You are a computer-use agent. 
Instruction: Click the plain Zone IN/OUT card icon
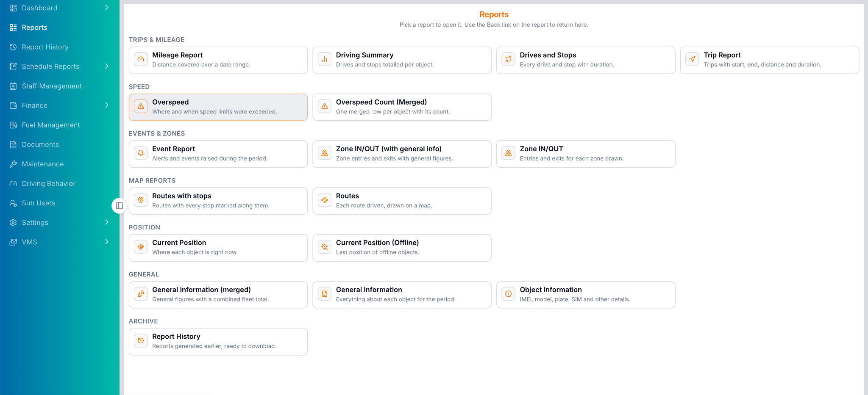point(509,153)
